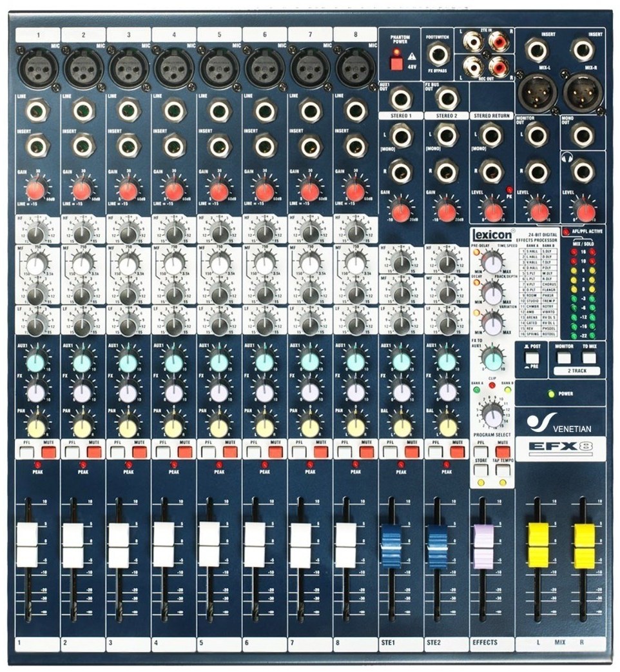
Task: Click the FX BUS OUT jack
Action: [447, 99]
